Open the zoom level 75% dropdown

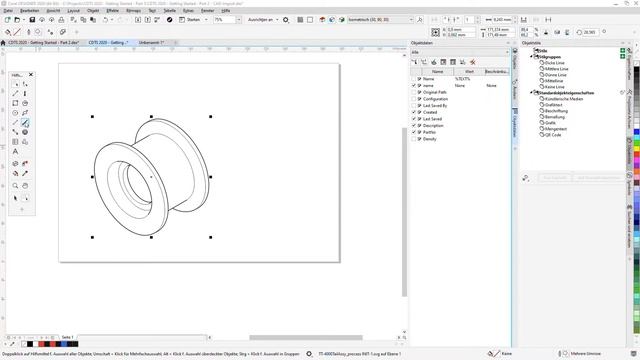click(x=238, y=20)
